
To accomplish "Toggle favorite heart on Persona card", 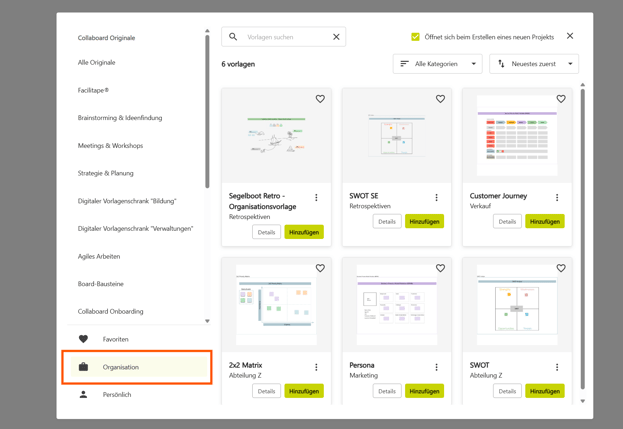I will (x=440, y=268).
